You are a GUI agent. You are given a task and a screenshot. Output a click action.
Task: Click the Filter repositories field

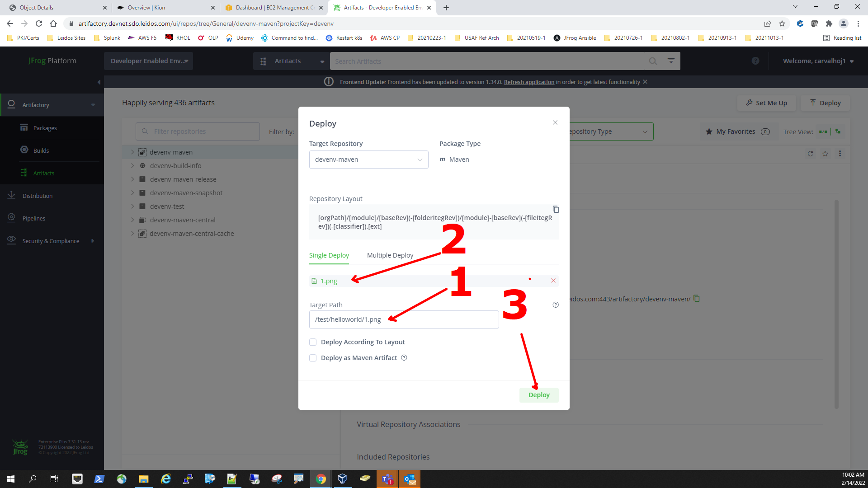(x=198, y=131)
